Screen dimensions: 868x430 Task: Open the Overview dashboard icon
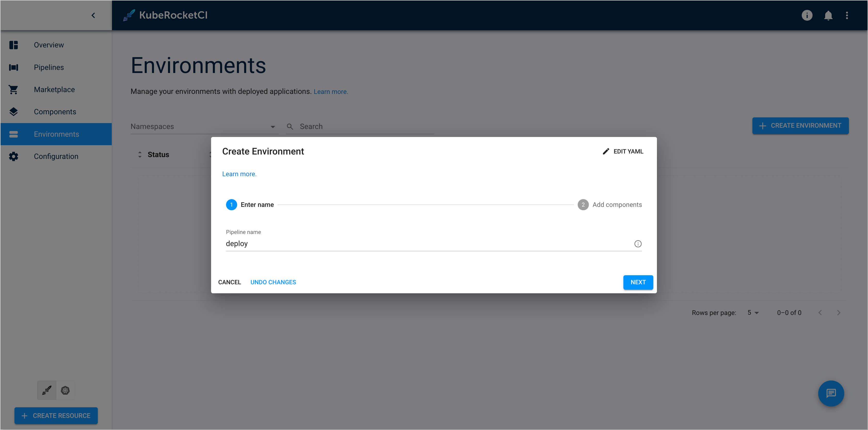13,45
